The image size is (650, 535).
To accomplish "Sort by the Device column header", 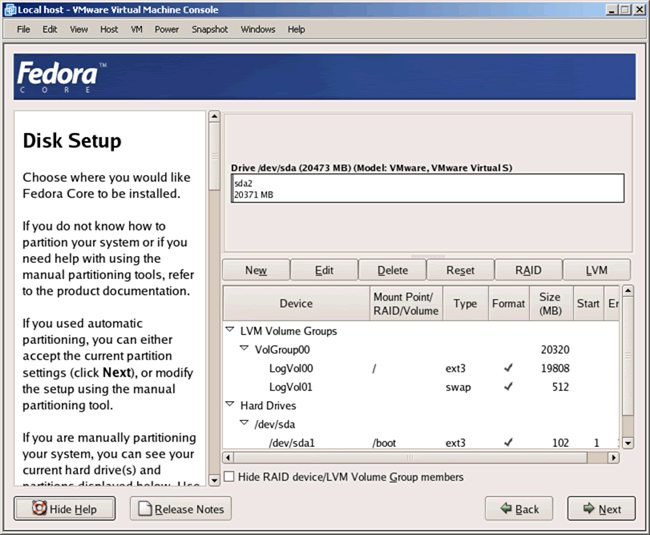I will 295,303.
